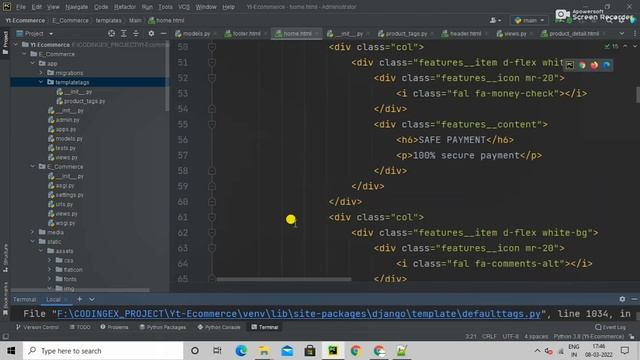Open File Explorer from taskbar
This screenshot has height=360, width=640.
click(264, 351)
